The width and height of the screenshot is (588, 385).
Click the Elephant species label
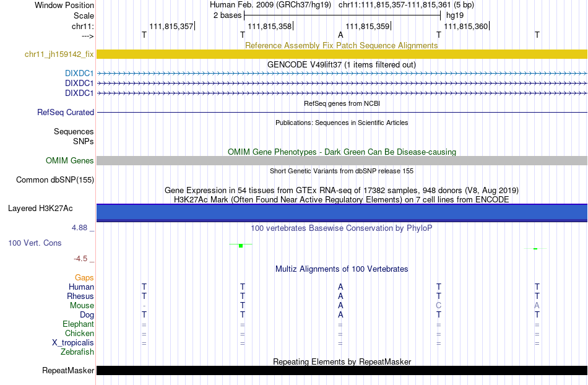pyautogui.click(x=78, y=324)
